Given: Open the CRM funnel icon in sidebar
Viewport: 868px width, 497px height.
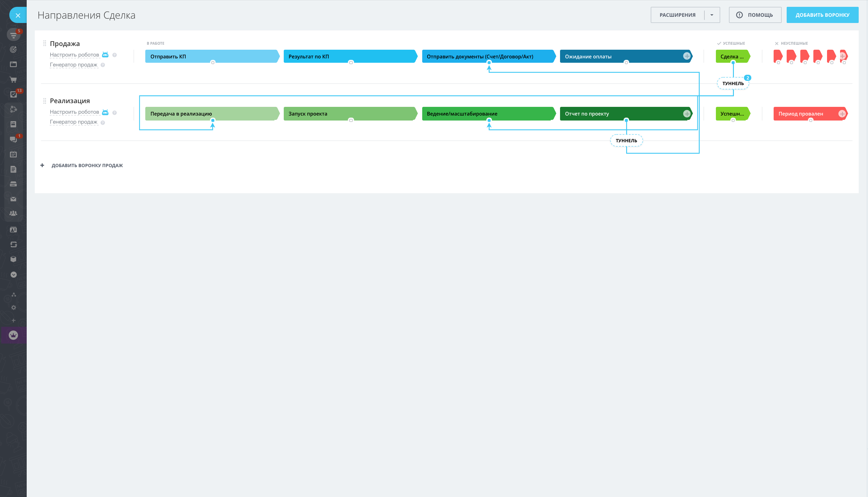Looking at the screenshot, I should tap(13, 34).
